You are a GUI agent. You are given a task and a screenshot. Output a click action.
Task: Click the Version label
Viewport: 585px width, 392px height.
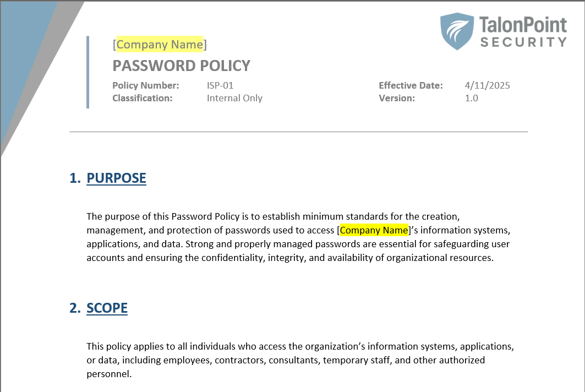[x=397, y=98]
